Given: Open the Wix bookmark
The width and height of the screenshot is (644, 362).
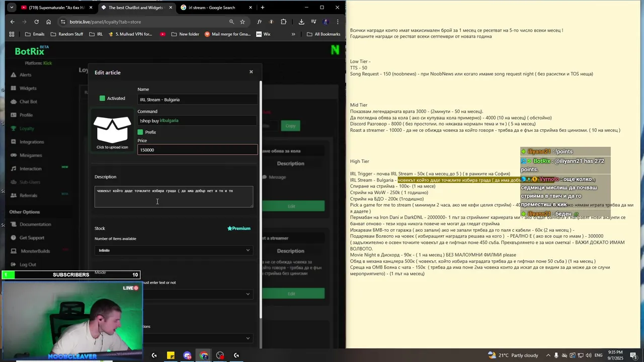Looking at the screenshot, I should pyautogui.click(x=263, y=34).
